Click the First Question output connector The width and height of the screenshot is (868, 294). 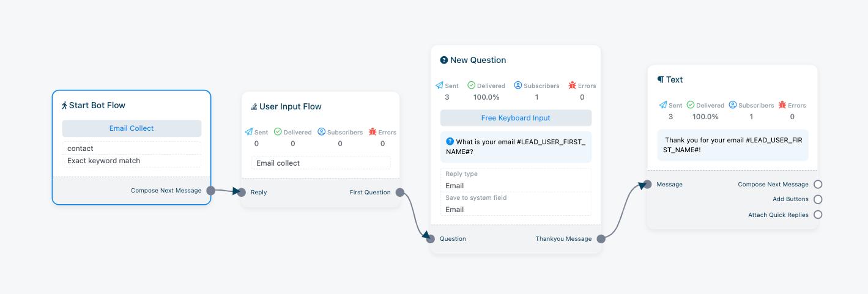pyautogui.click(x=400, y=193)
